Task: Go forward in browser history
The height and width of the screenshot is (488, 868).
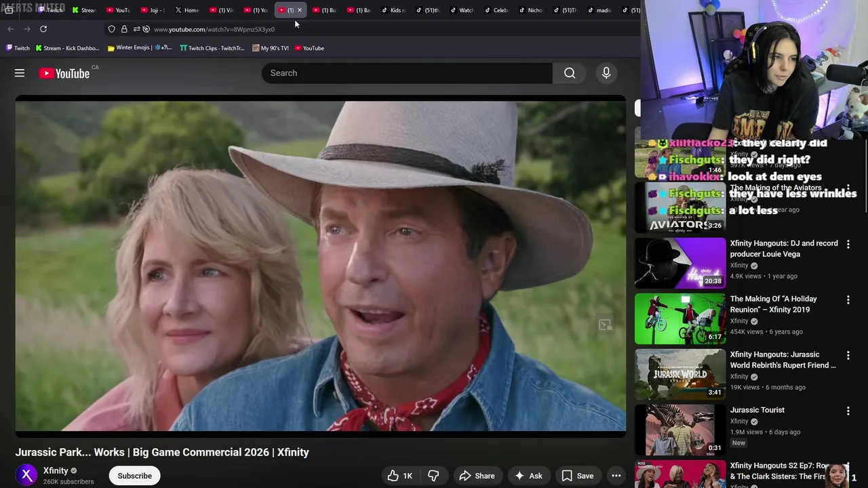Action: click(27, 29)
